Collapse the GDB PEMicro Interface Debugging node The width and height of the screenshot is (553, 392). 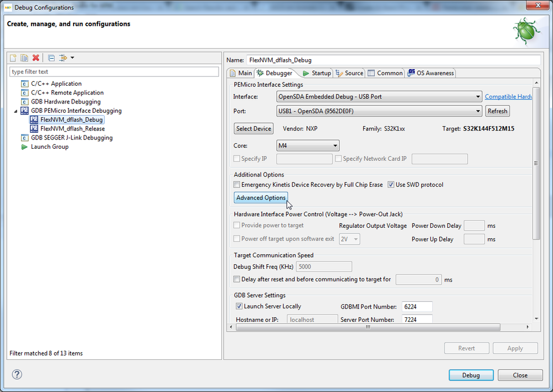click(15, 111)
